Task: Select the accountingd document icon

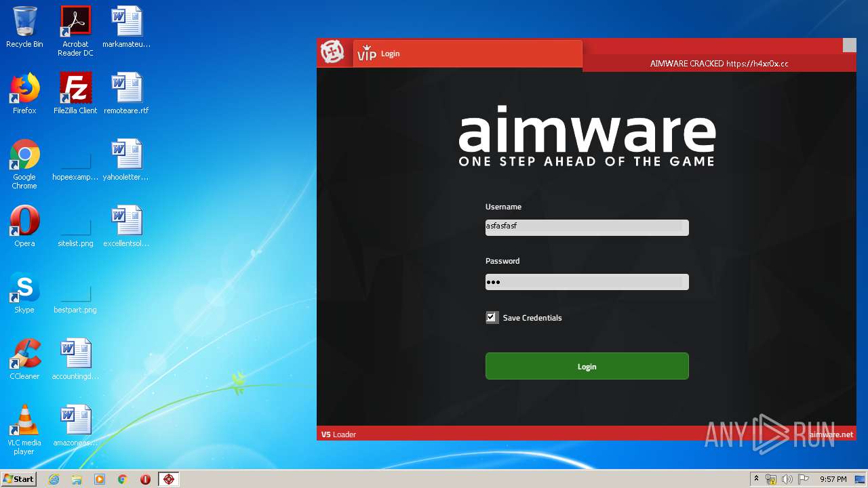Action: click(x=75, y=359)
